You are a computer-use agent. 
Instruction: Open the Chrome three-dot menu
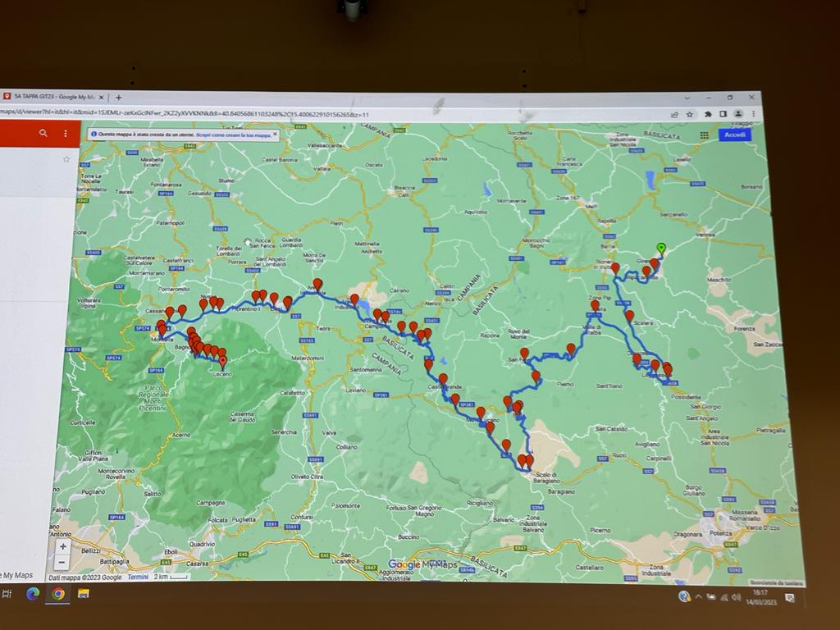tap(754, 113)
